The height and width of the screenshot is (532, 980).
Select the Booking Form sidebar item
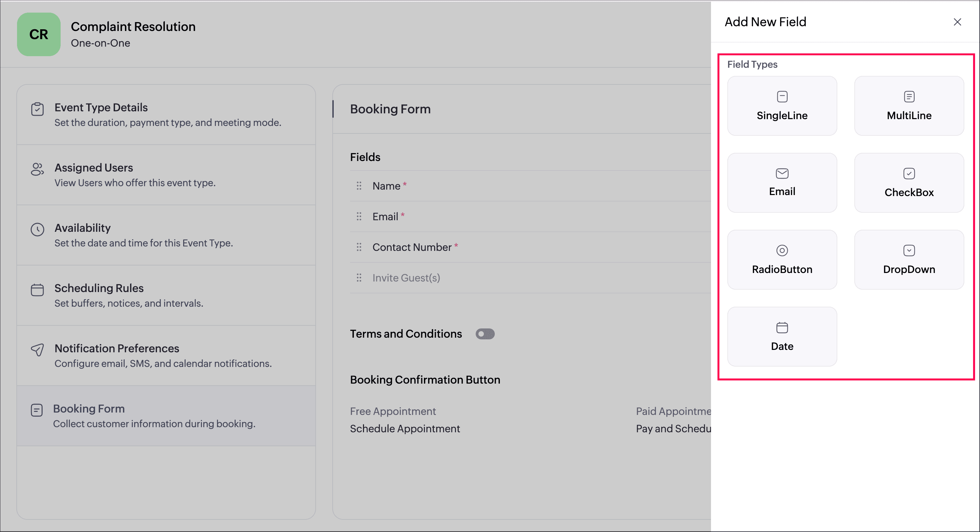(166, 416)
